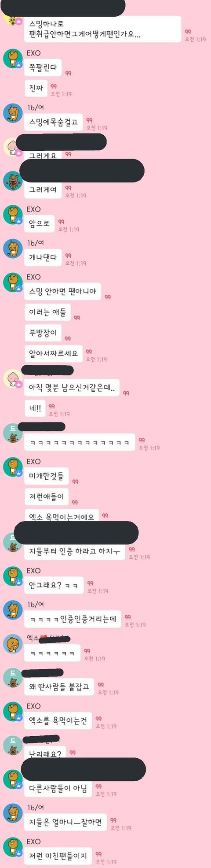Tap the avatar beside 다른사람들이 아님

(x=13, y=780)
